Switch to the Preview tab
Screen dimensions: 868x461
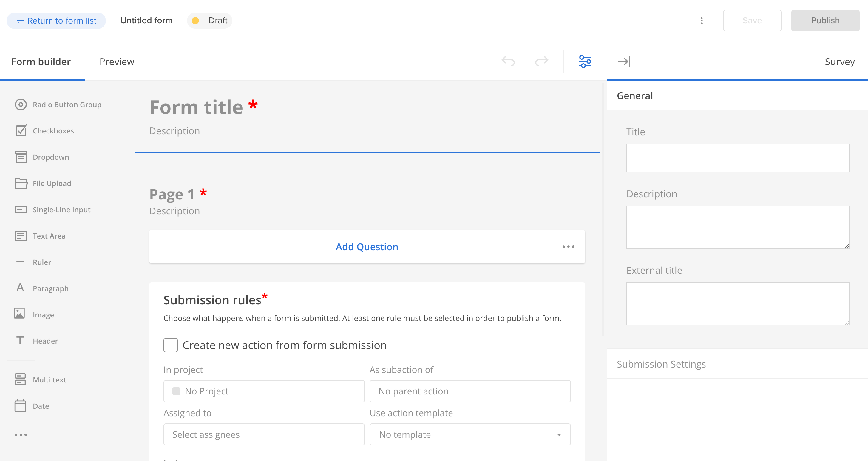(x=117, y=62)
